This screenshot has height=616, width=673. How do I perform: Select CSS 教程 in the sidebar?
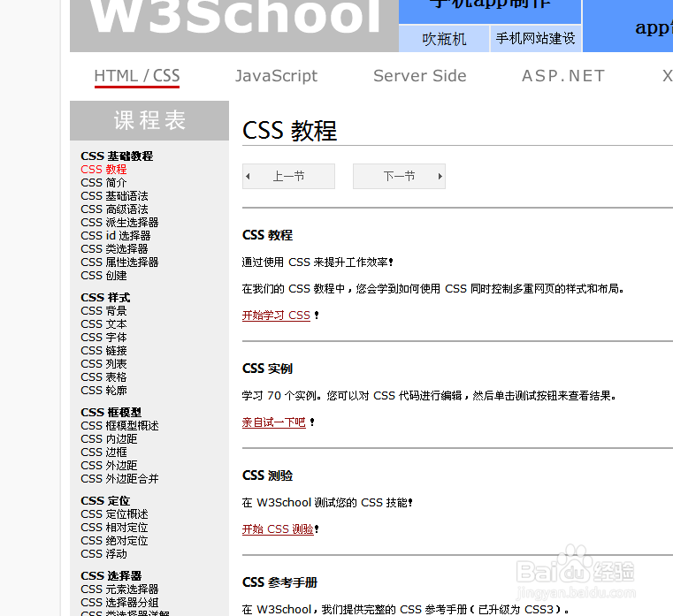pyautogui.click(x=103, y=170)
